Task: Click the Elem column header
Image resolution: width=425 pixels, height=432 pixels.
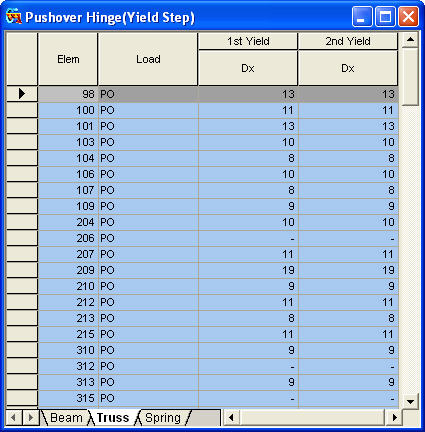Action: pyautogui.click(x=68, y=59)
